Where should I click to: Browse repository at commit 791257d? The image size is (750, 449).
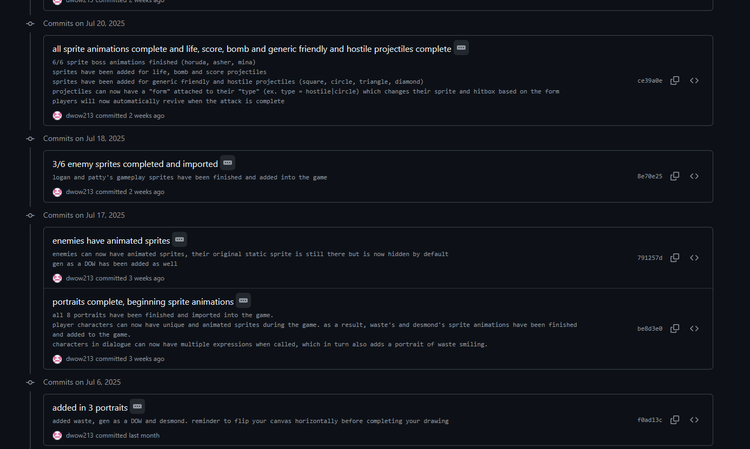694,258
